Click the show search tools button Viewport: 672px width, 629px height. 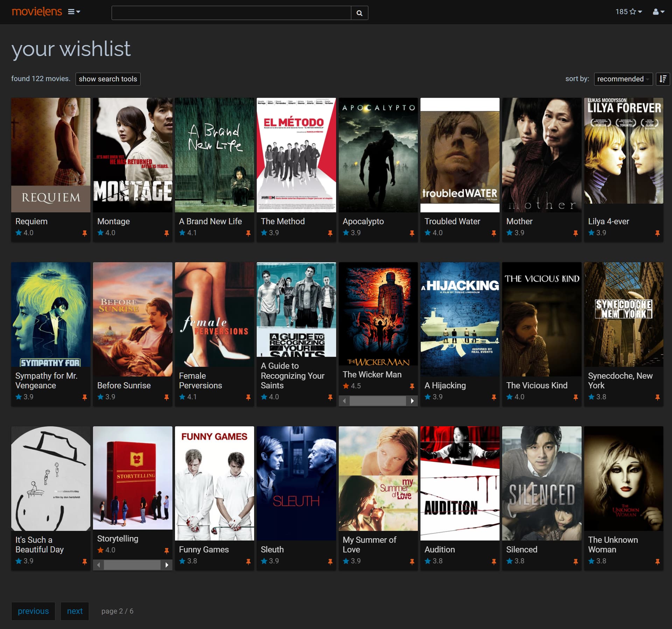point(108,79)
